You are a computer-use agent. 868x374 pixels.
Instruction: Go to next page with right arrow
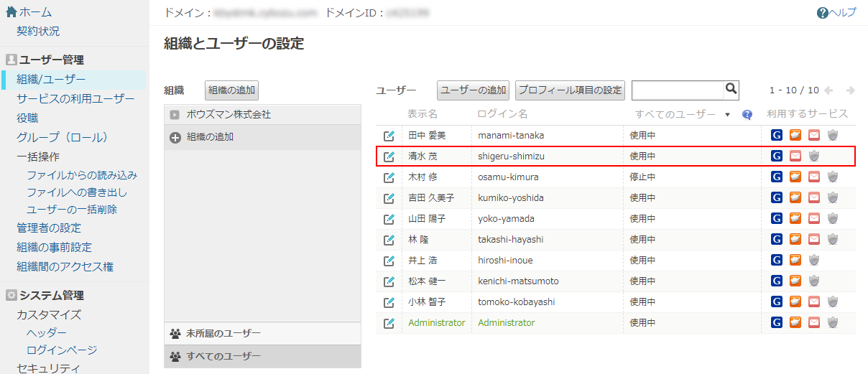(x=851, y=90)
